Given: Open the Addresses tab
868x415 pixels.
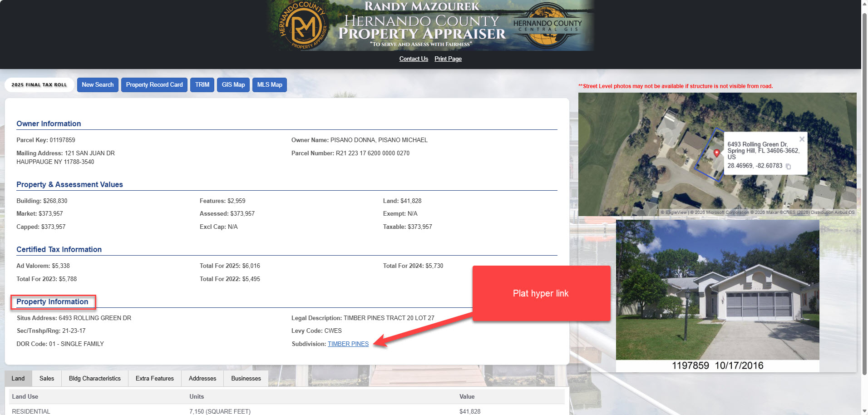Looking at the screenshot, I should coord(202,378).
